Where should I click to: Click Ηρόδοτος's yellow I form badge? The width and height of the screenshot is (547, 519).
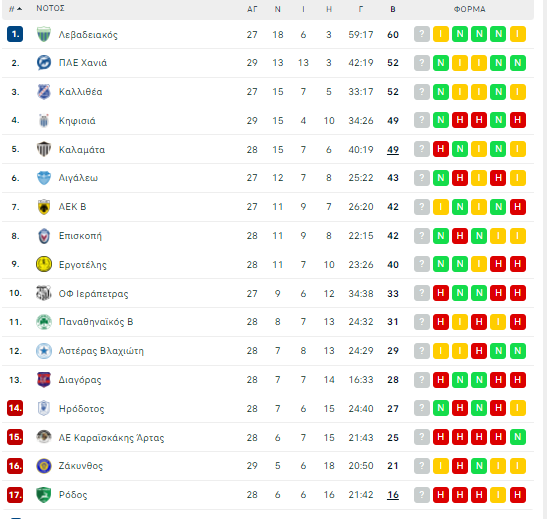point(517,408)
